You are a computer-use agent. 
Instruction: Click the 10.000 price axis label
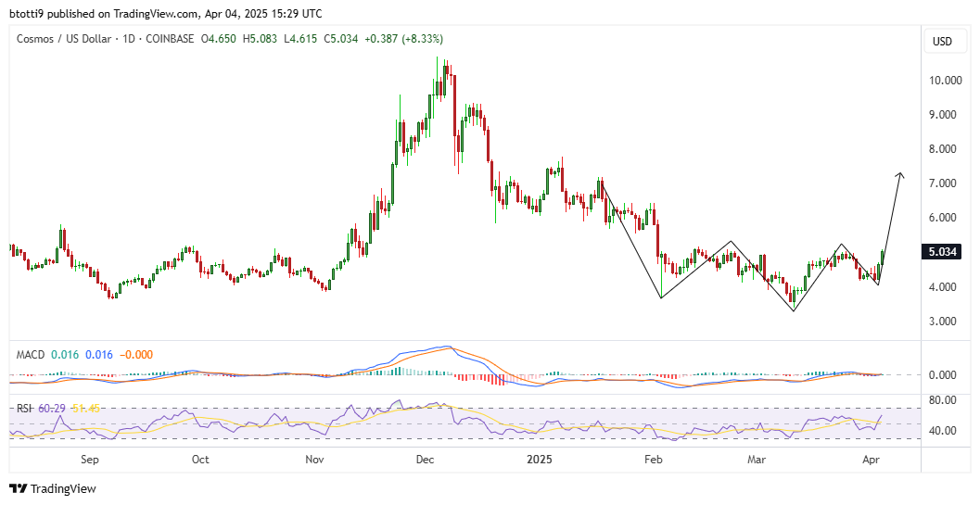(945, 80)
